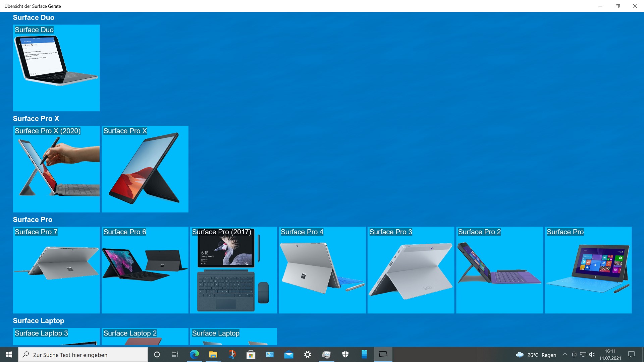Choose the Surface Pro (2017) tile
644x362 pixels.
[233, 270]
